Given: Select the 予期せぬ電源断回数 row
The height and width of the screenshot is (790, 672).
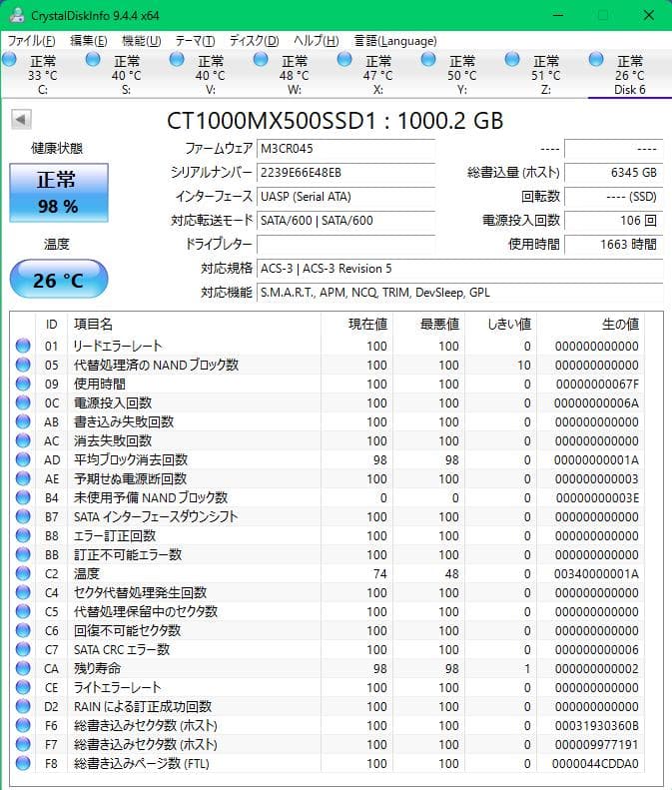Looking at the screenshot, I should click(329, 478).
